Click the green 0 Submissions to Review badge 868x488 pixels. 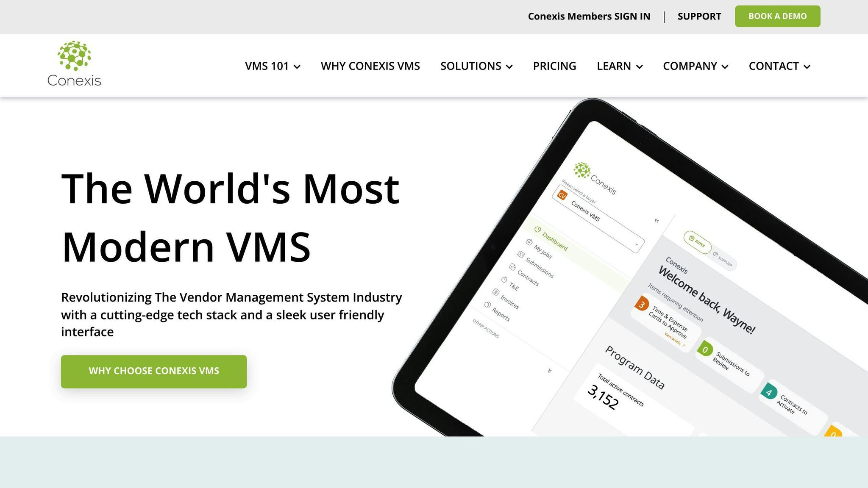[x=705, y=349]
